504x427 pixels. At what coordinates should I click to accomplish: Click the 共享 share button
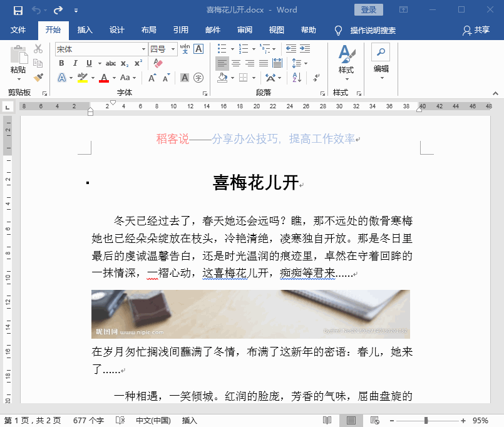[x=476, y=30]
